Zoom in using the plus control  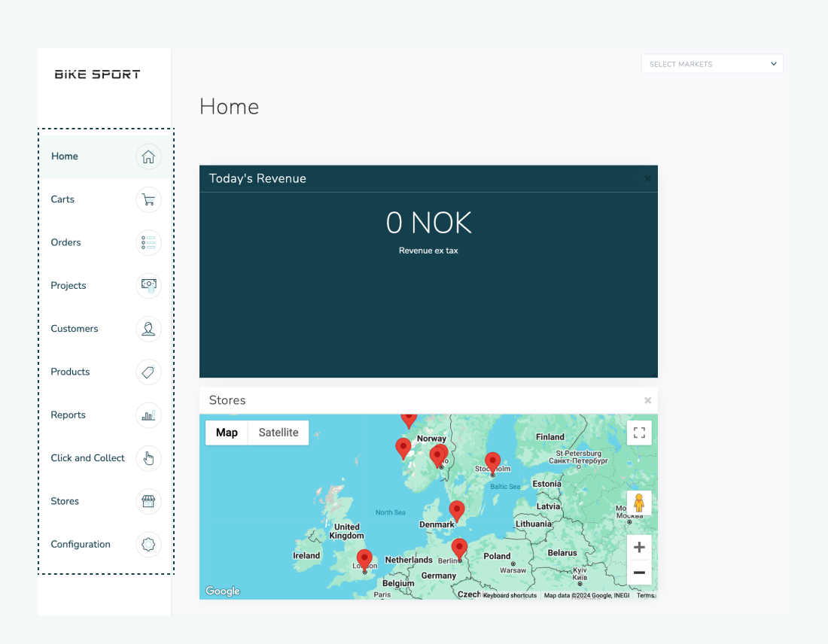639,547
